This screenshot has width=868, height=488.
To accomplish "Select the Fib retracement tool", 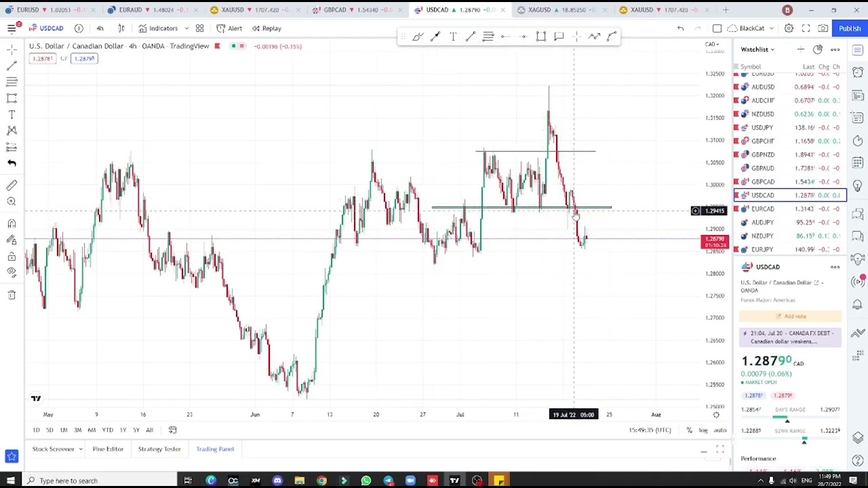I will [x=12, y=82].
